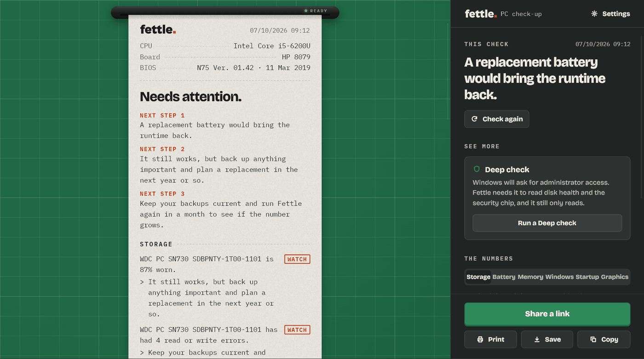Start a Deep check

(547, 223)
